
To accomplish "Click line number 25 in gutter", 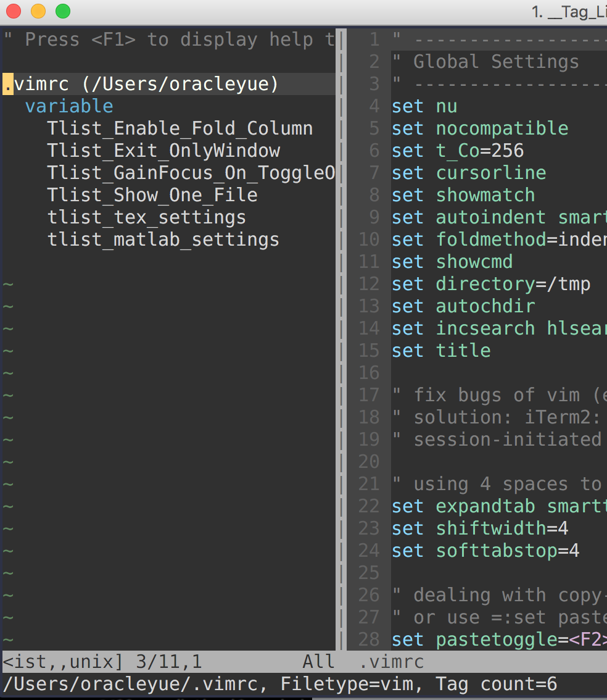I will 369,573.
